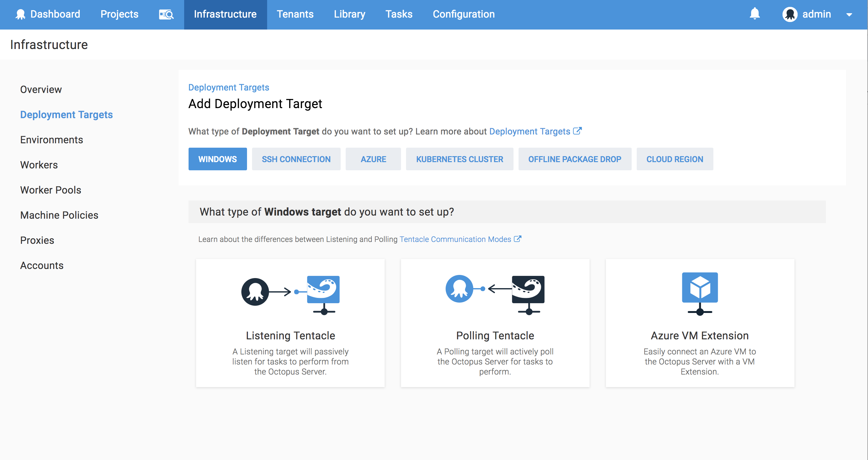
Task: Open Machine Policies in sidebar
Action: pyautogui.click(x=59, y=215)
